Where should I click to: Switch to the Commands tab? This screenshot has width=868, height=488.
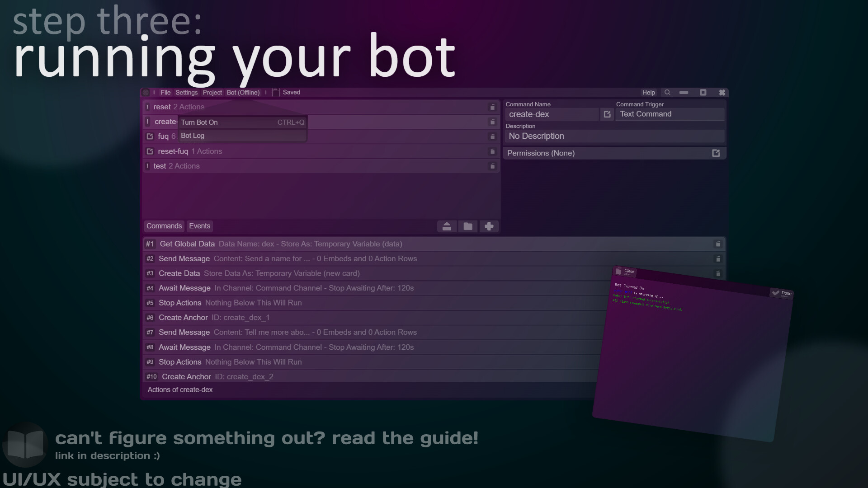[164, 226]
